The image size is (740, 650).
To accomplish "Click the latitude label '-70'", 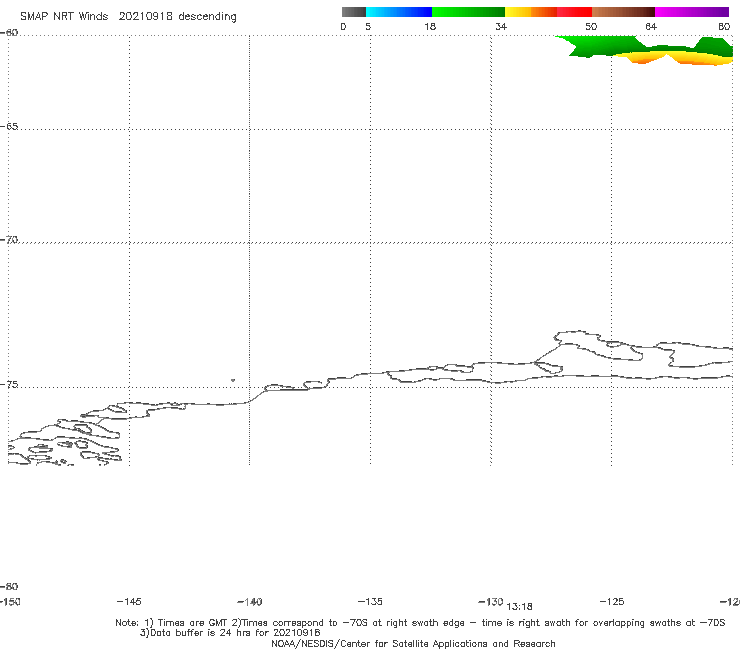I will (9, 240).
